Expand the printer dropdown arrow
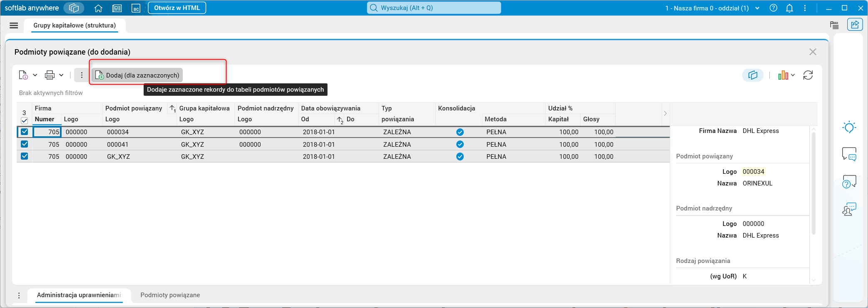The width and height of the screenshot is (868, 308). tap(61, 75)
